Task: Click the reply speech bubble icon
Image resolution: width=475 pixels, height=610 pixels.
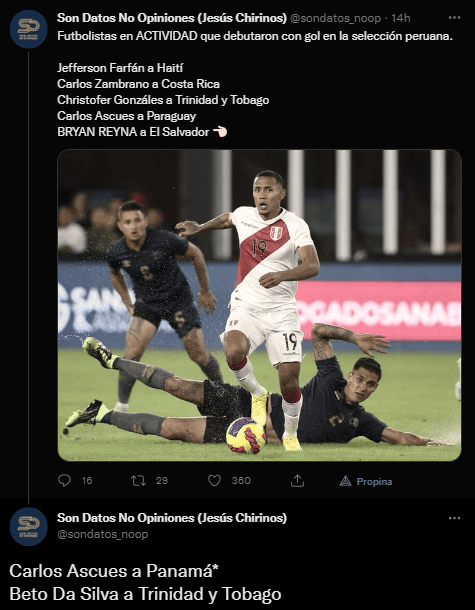Action: click(x=64, y=481)
